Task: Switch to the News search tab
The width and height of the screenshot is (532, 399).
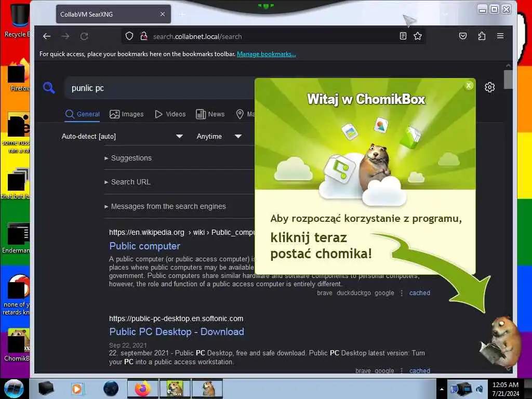Action: click(210, 114)
